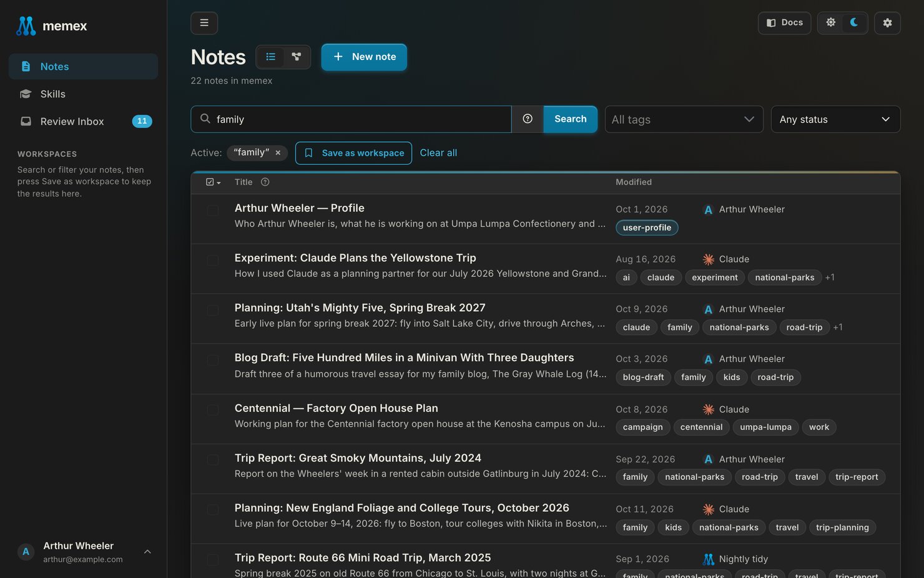The width and height of the screenshot is (924, 578).
Task: Check the Great Smoky Mountains trip report
Action: pos(213,461)
